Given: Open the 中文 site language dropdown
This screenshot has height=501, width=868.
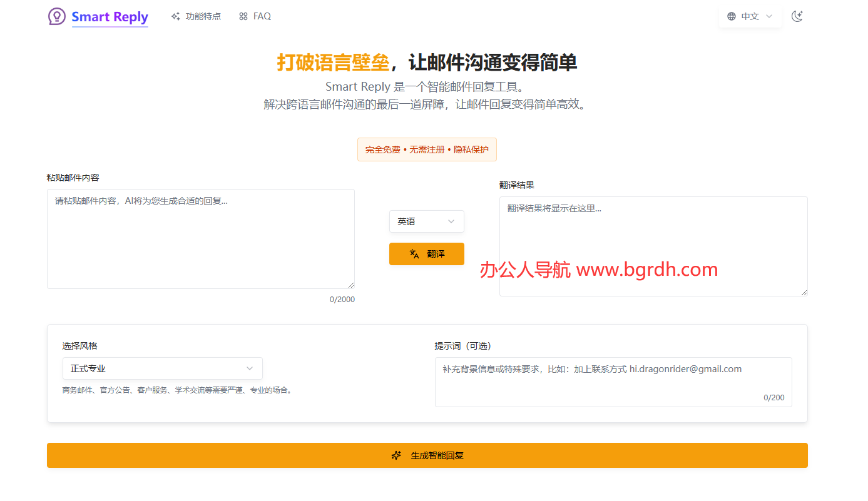Looking at the screenshot, I should (x=750, y=17).
